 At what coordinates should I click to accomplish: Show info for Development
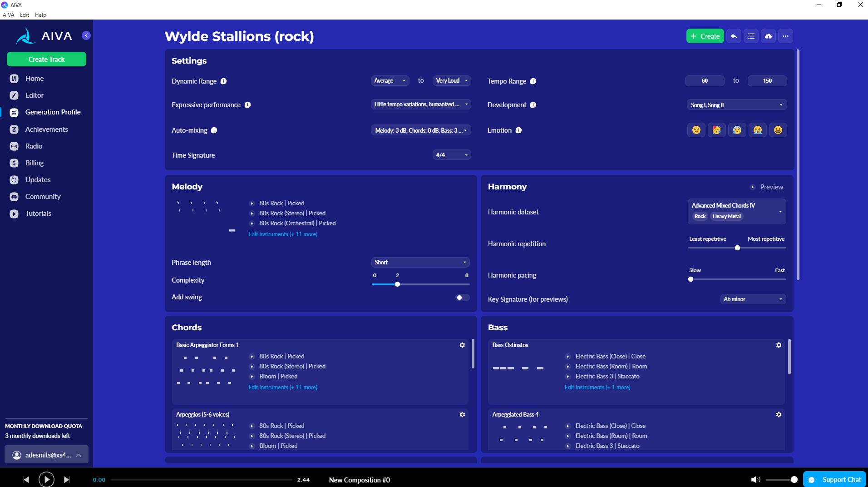[533, 105]
